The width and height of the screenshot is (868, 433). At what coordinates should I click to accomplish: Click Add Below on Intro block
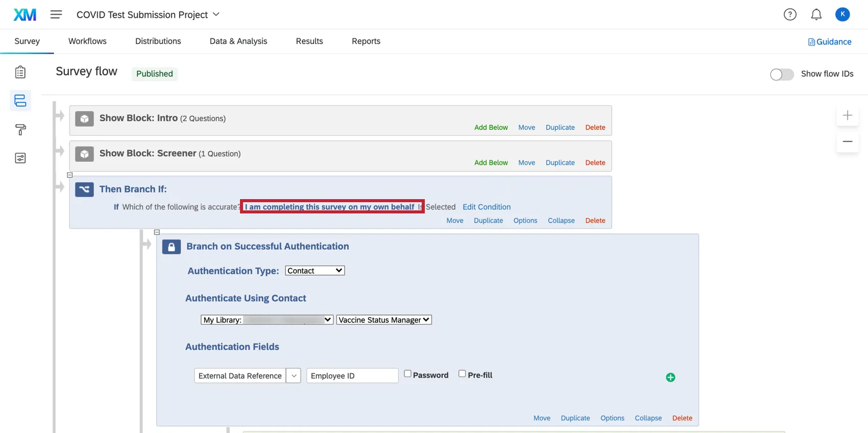pos(491,128)
